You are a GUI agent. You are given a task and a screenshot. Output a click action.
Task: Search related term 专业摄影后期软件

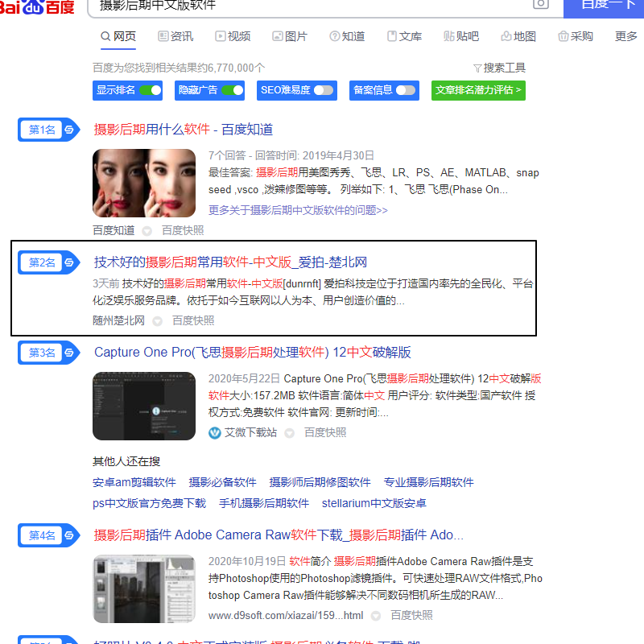(x=429, y=482)
